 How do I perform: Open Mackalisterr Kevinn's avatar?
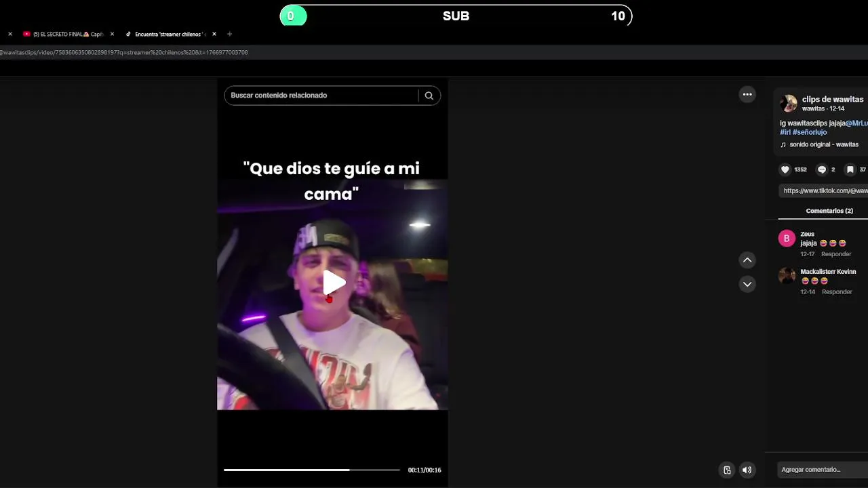[x=787, y=276]
